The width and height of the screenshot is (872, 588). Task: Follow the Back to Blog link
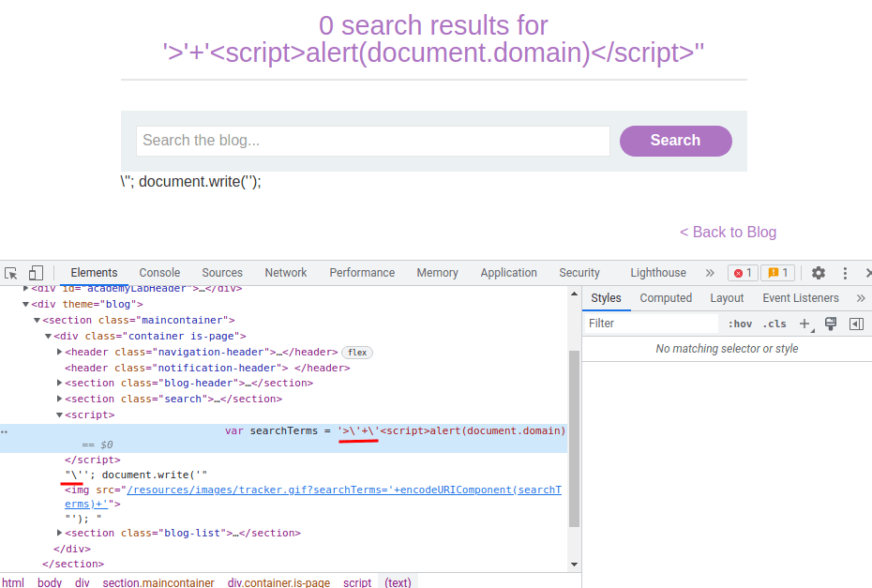(729, 232)
